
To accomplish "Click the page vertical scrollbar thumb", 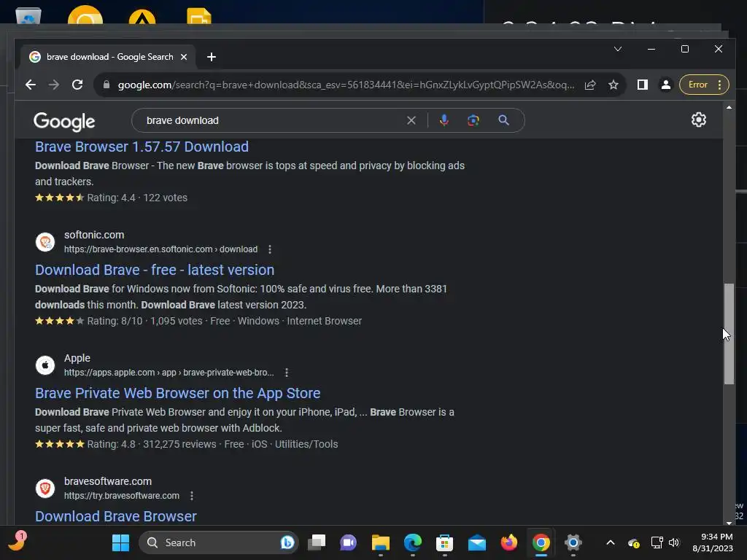I will tap(729, 333).
